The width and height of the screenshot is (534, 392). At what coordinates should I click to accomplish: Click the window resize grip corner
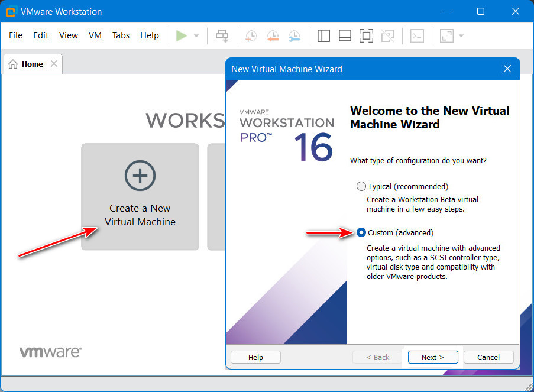tap(529, 387)
